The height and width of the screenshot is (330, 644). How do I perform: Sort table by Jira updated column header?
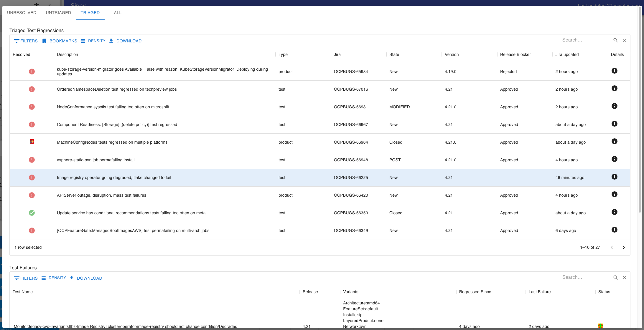coord(567,54)
